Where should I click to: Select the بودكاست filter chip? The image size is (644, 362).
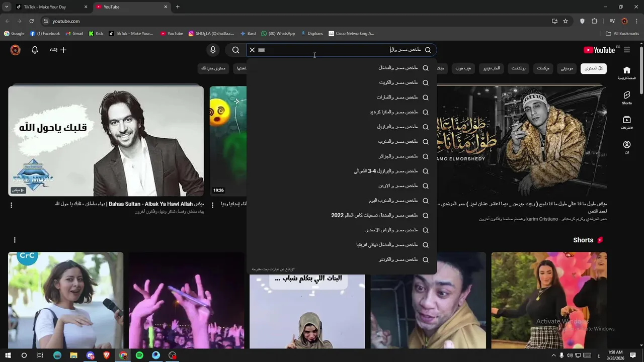point(518,68)
